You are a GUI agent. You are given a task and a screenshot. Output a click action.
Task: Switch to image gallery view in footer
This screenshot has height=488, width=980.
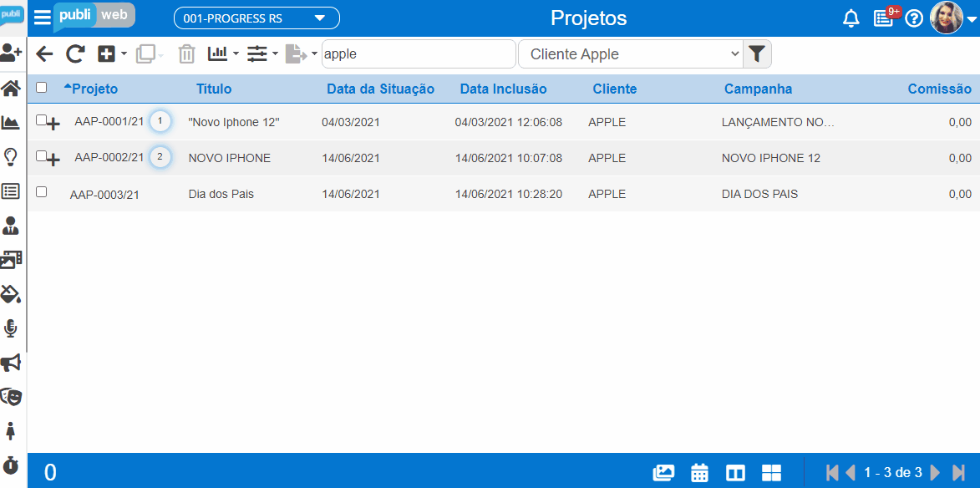(x=663, y=472)
